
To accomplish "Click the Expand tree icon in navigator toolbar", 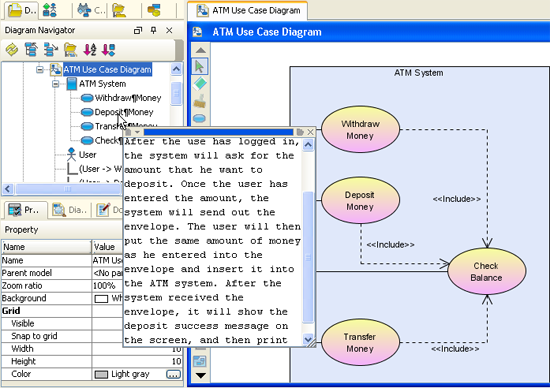I will (51, 49).
